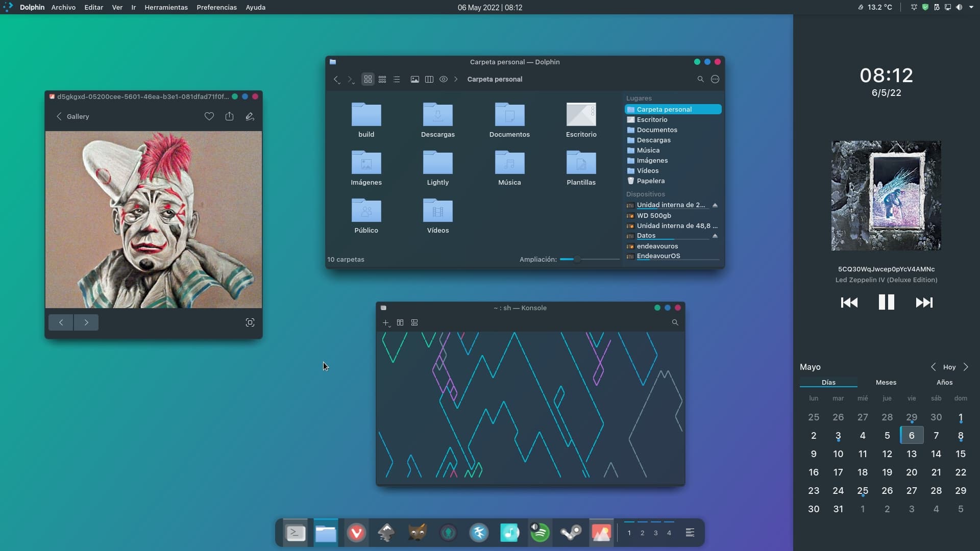Expand the system tray arrow in top panel
The height and width of the screenshot is (551, 980).
[972, 7]
